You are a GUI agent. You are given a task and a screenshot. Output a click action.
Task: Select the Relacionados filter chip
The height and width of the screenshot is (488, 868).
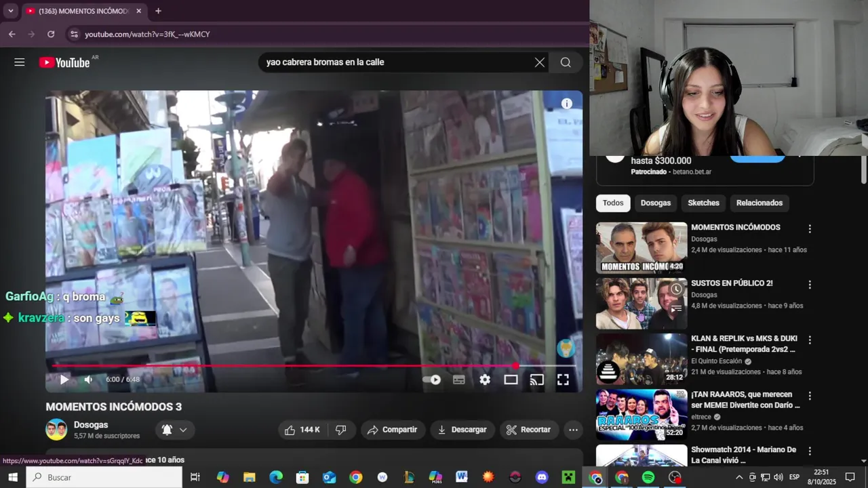click(759, 203)
